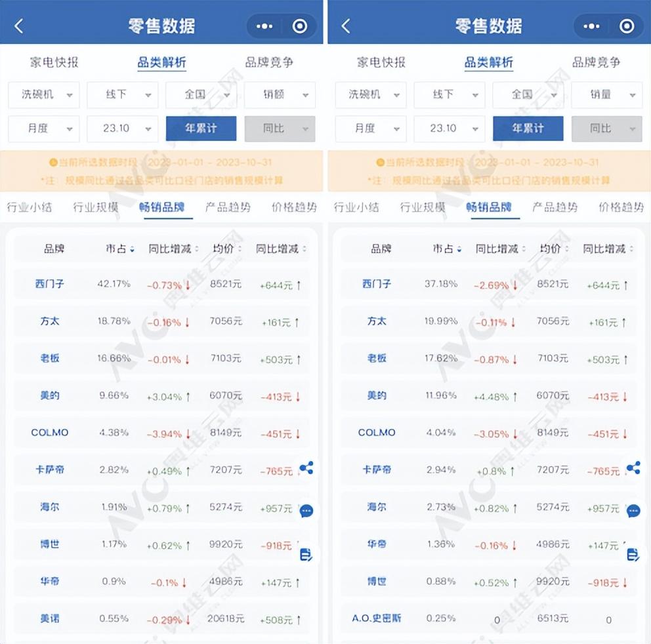Sort by 市占 in right panel table
The image size is (651, 644).
click(x=447, y=249)
